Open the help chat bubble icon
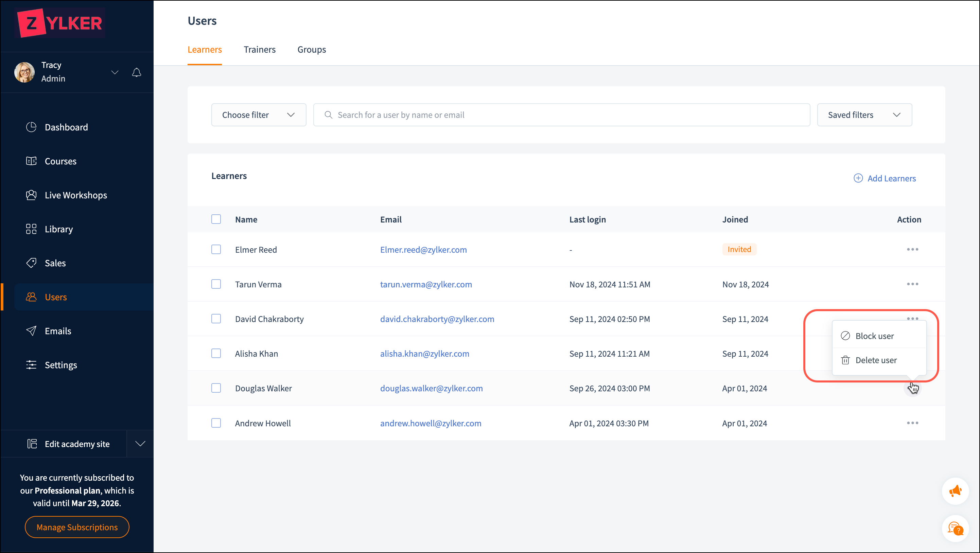The height and width of the screenshot is (553, 980). click(955, 528)
